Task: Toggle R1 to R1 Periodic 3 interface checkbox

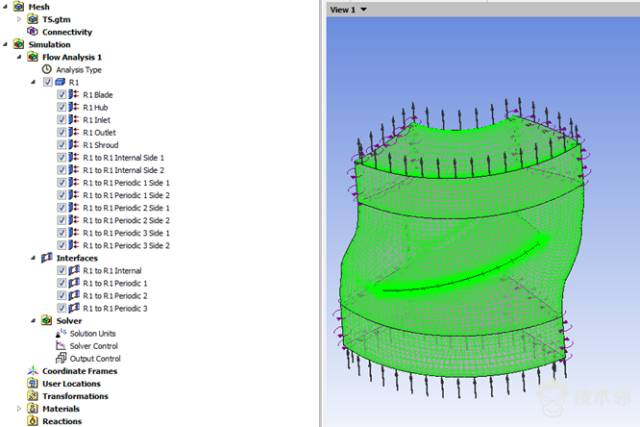Action: pyautogui.click(x=62, y=308)
